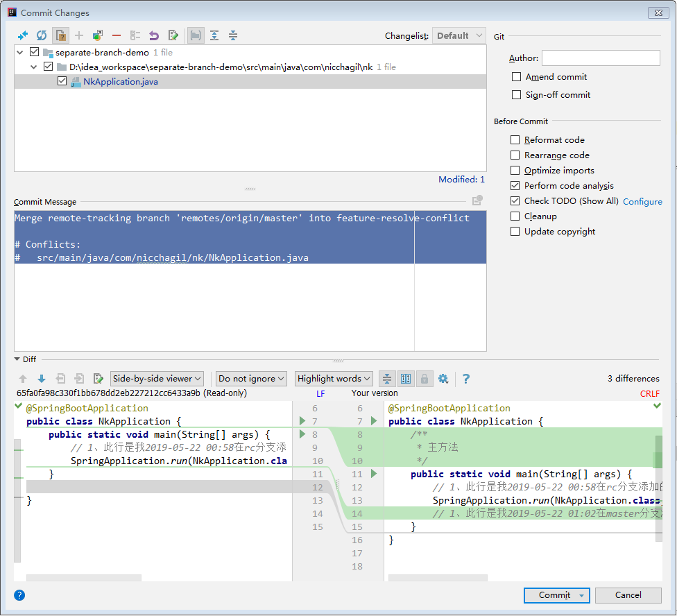Toggle Show Unversioned Files icon
This screenshot has height=616, width=677.
pyautogui.click(x=61, y=35)
